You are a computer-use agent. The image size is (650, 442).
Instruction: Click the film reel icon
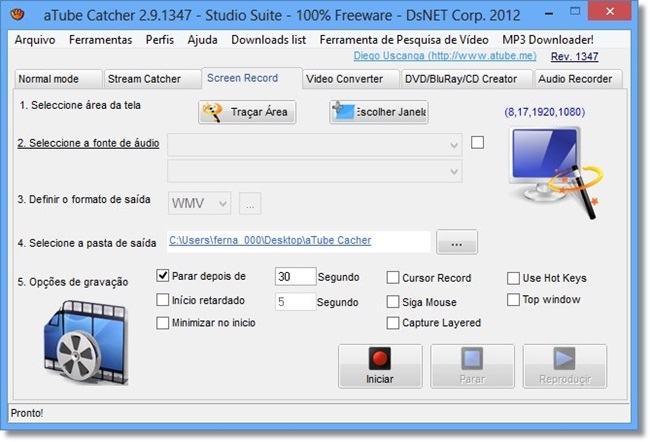(x=86, y=343)
